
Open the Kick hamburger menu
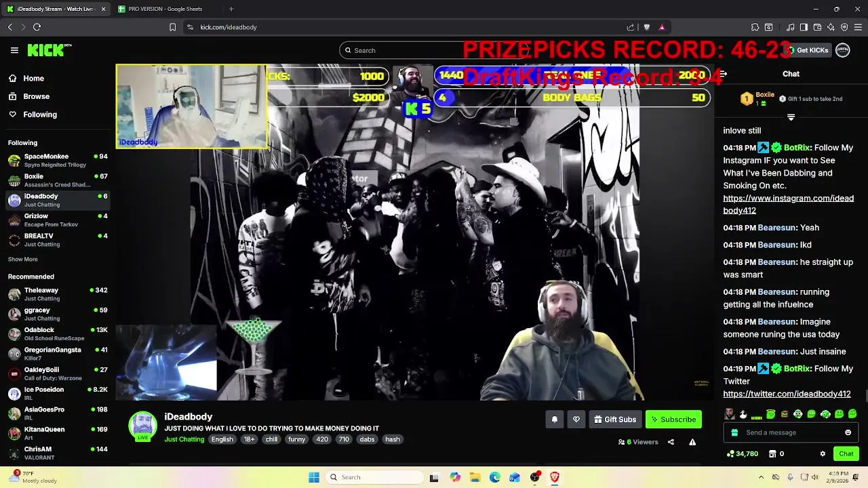tap(14, 50)
